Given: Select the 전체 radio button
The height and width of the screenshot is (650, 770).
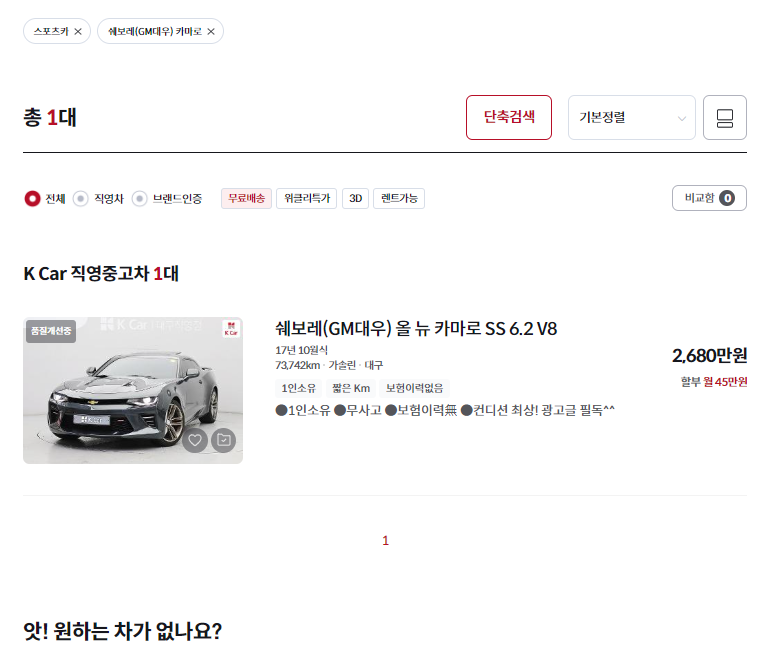Looking at the screenshot, I should coord(32,198).
